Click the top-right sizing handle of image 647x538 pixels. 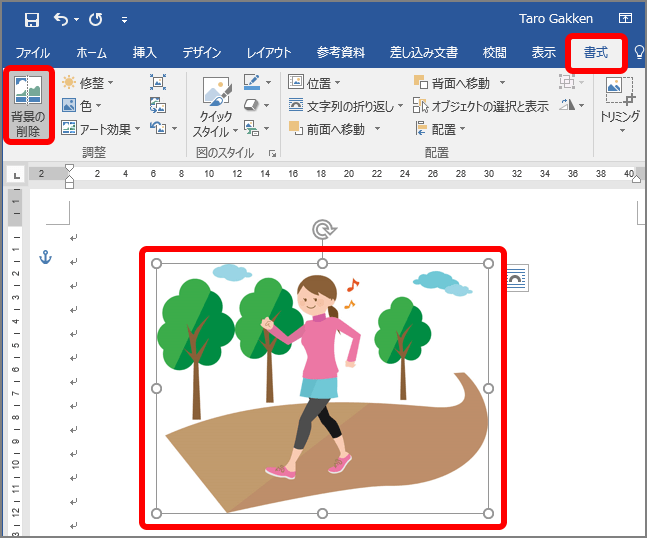(488, 264)
